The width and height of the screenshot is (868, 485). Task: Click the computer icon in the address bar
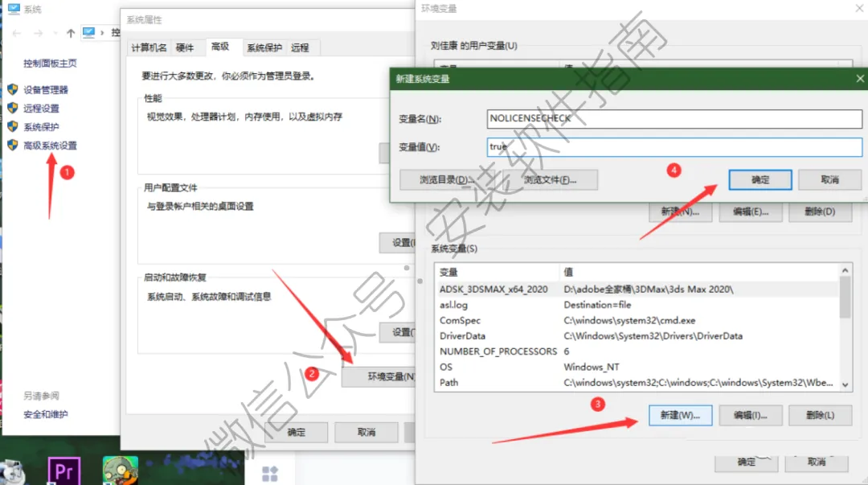click(x=88, y=32)
